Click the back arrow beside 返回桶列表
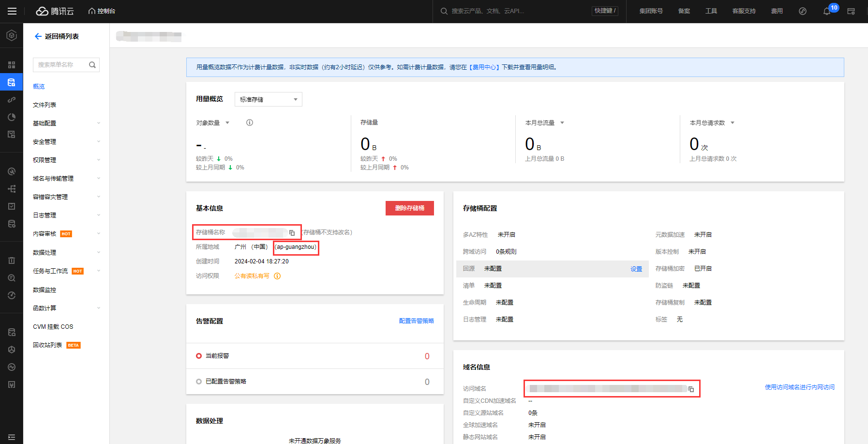The image size is (868, 444). tap(38, 36)
